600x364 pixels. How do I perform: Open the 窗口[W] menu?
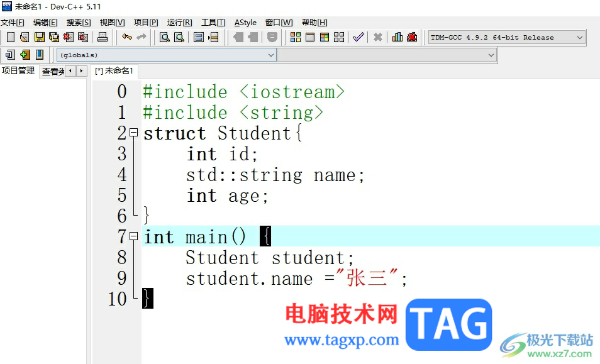coord(279,23)
